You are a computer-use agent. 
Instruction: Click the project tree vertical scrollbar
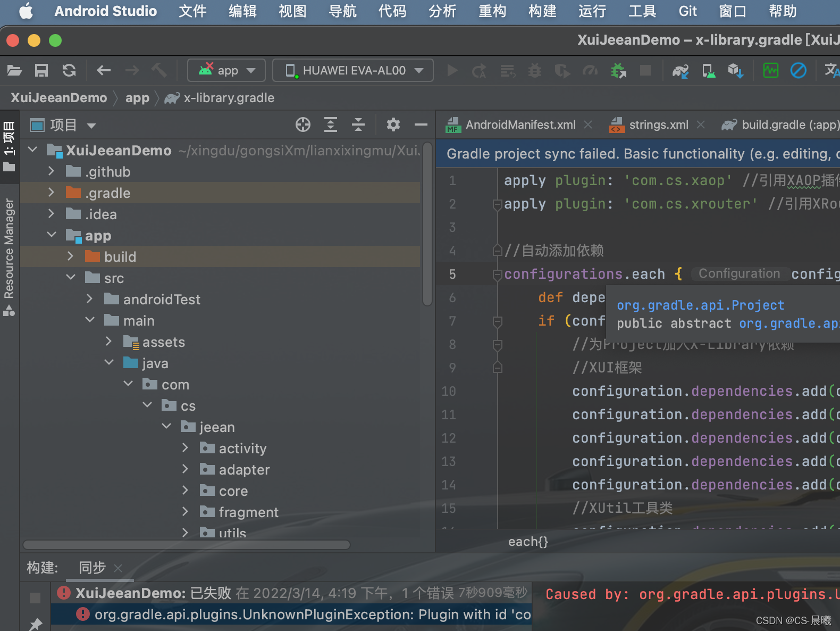(427, 224)
